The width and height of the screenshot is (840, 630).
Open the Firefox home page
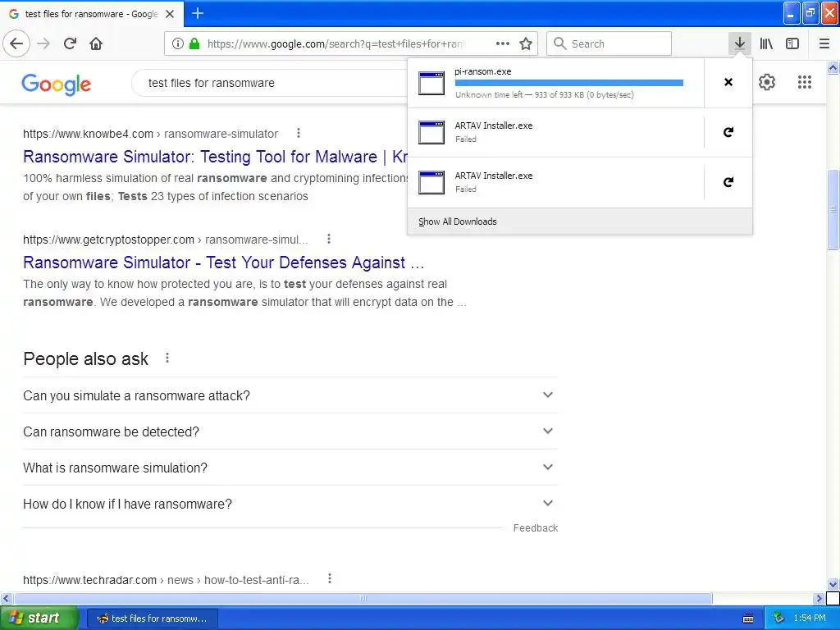96,43
